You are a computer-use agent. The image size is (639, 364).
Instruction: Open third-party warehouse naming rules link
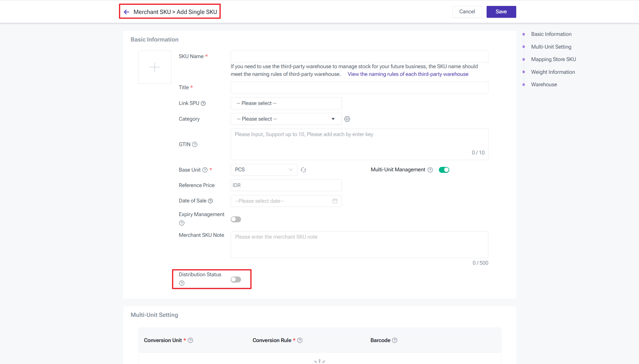click(408, 74)
